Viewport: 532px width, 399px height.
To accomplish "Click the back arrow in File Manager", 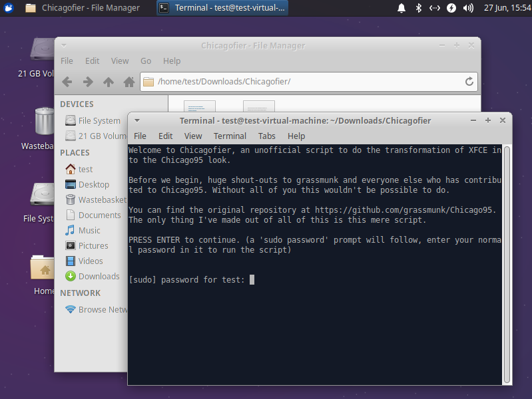I will click(x=67, y=82).
